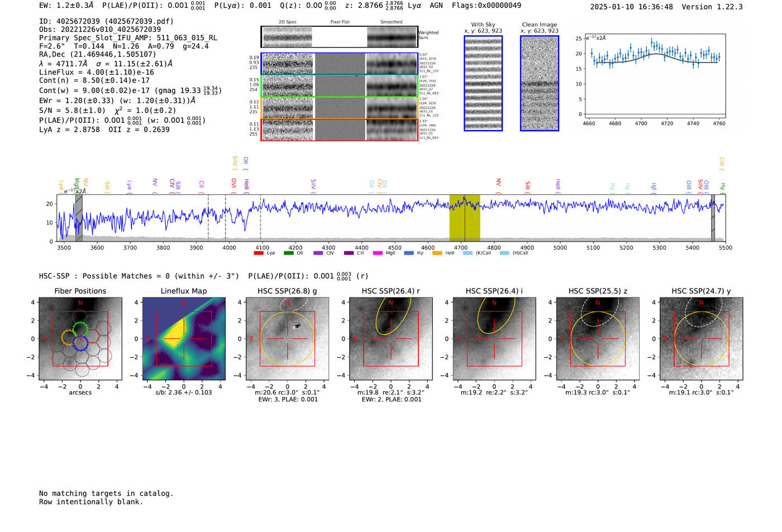Screen dimensions: 782x532
Task: Click the OII z = 0.2639 value
Action: 139,130
